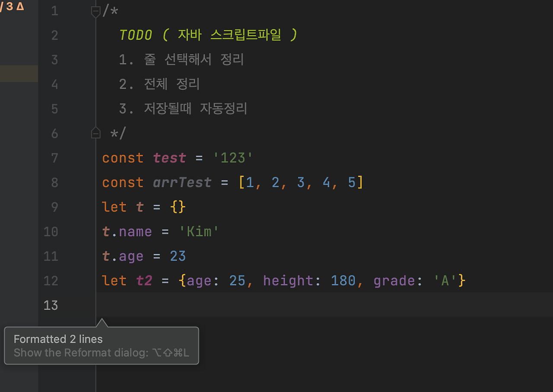This screenshot has height=392, width=553.
Task: Place the caret on "arrTest" declaration
Action: point(182,182)
